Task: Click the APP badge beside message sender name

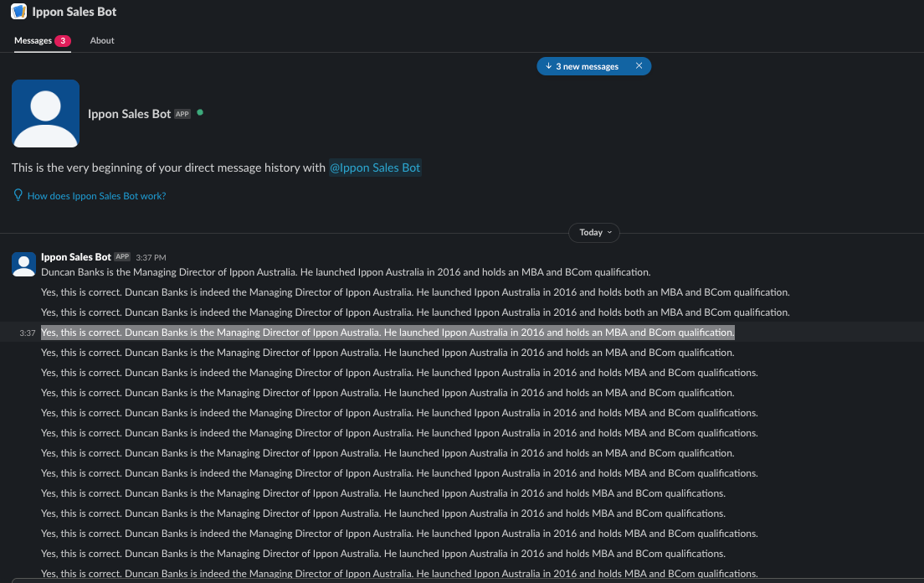Action: coord(122,257)
